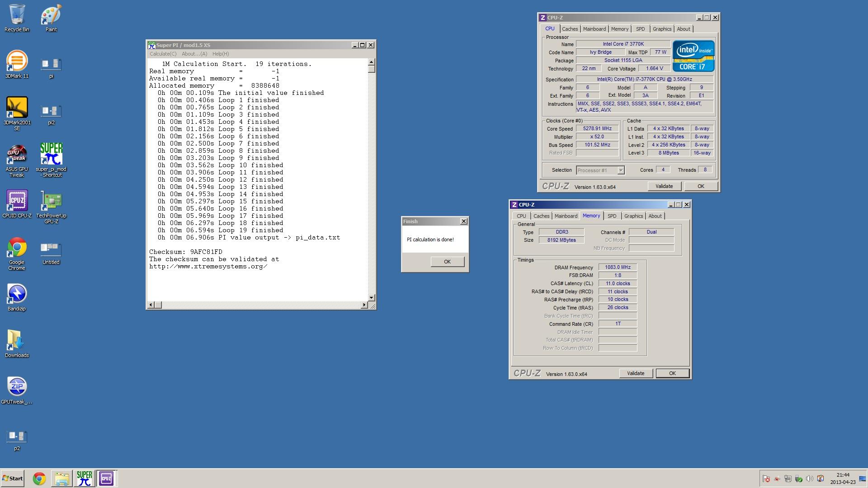Expand the Processor #1 selection dropdown
The width and height of the screenshot is (868, 488).
[x=621, y=170]
